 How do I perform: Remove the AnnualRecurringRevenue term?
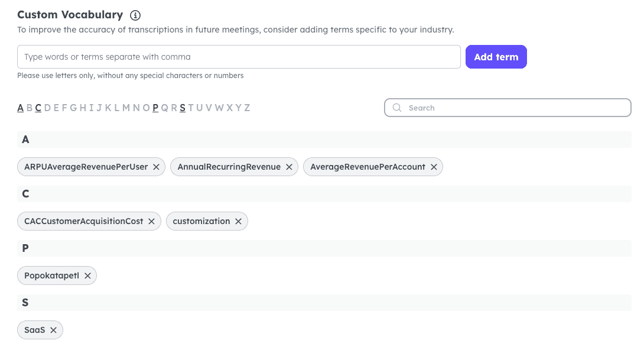point(289,167)
